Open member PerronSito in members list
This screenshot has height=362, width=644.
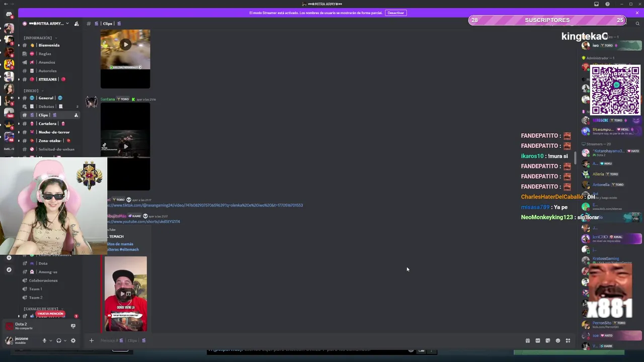click(x=611, y=324)
